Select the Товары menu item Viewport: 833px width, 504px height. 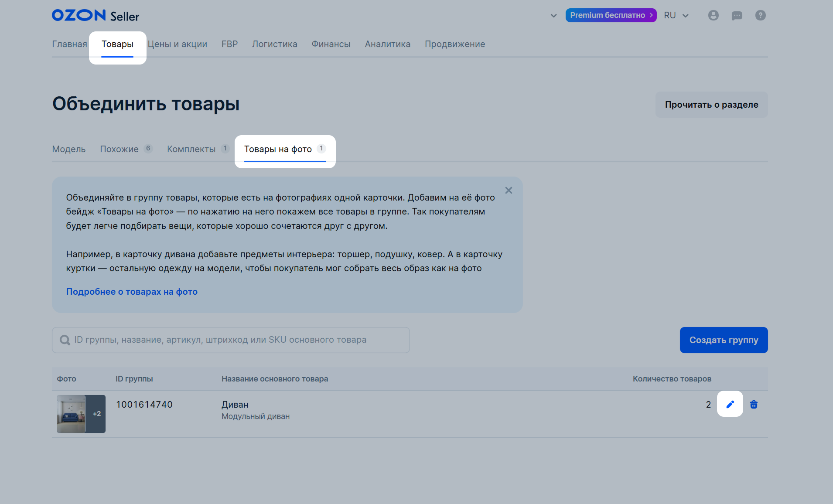point(117,44)
